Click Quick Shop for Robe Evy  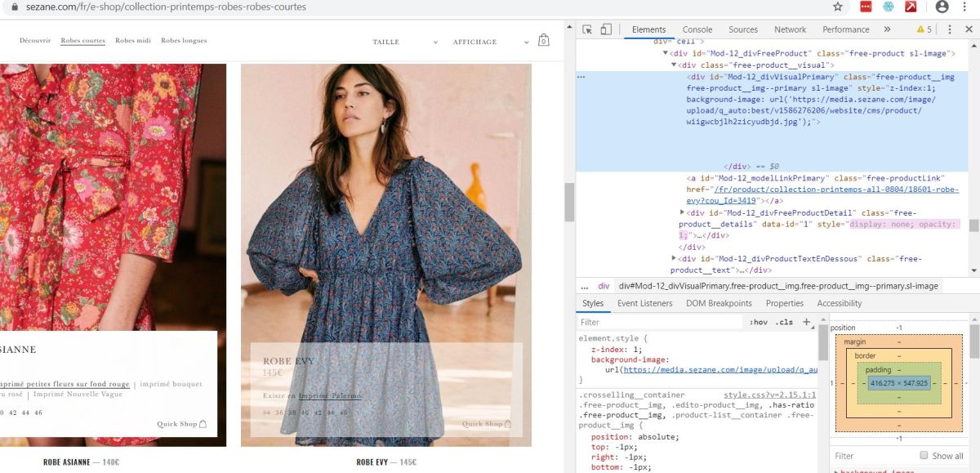point(486,424)
